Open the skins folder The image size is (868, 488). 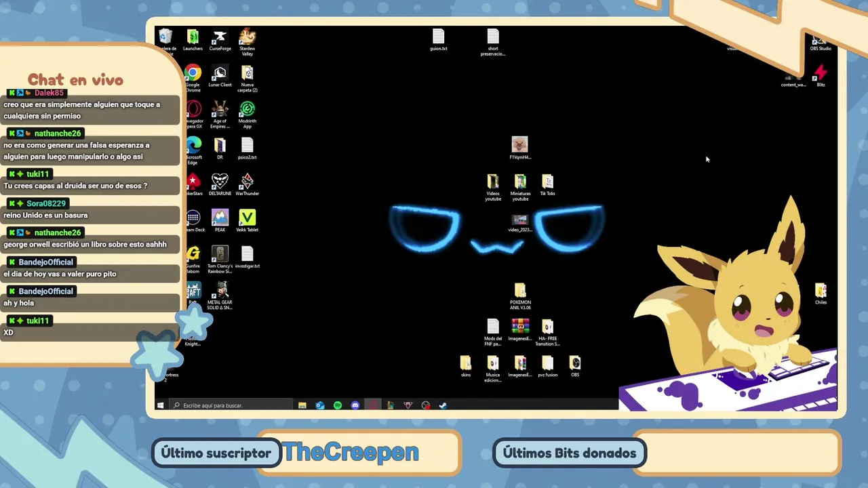click(x=466, y=366)
